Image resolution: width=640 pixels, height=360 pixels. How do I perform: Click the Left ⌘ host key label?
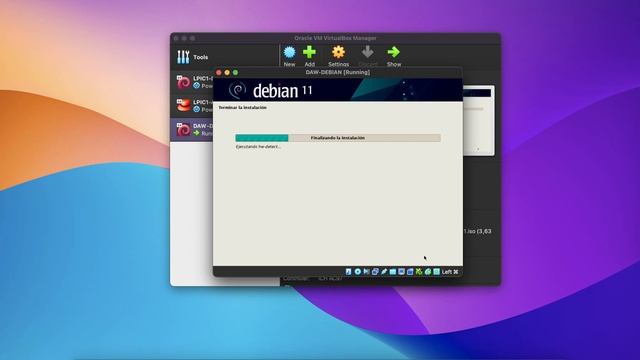click(x=450, y=271)
